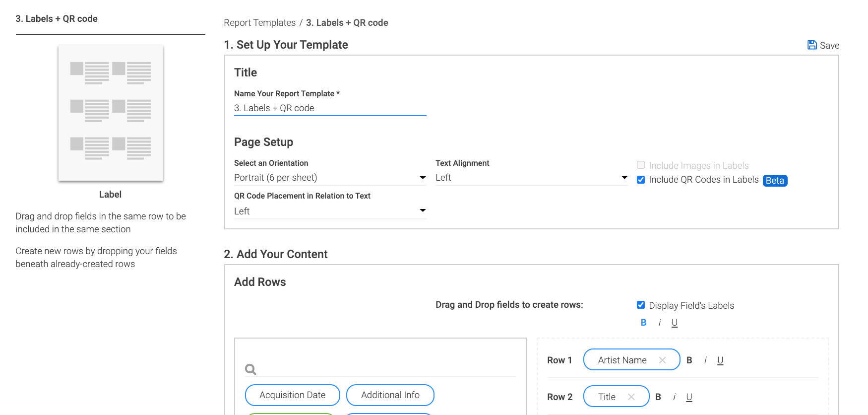Click the Save text link
This screenshot has height=415, width=868.
pyautogui.click(x=829, y=46)
